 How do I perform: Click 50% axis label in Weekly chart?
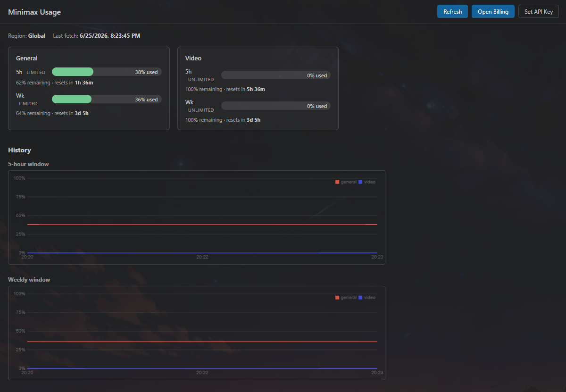click(x=20, y=331)
